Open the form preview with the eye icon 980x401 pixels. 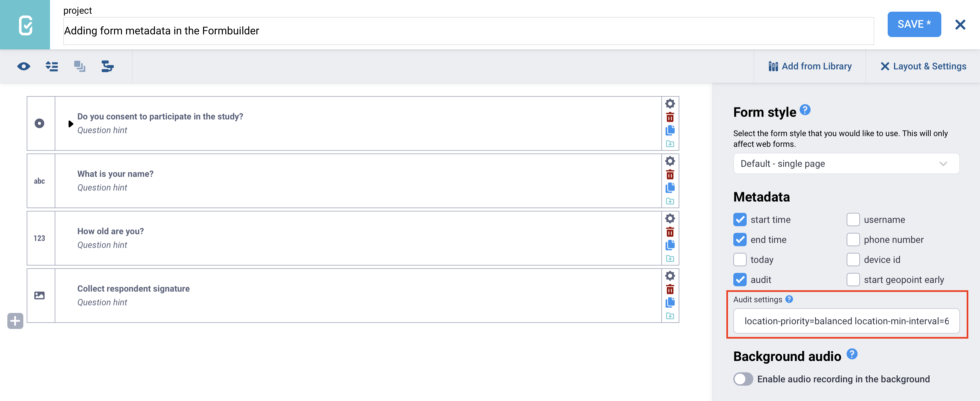click(24, 66)
